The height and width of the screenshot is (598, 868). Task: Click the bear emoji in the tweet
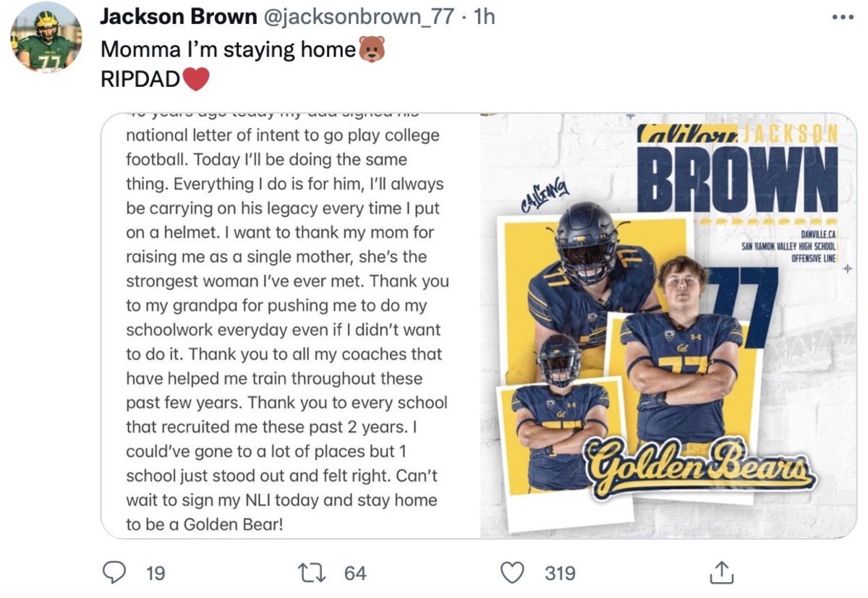click(372, 49)
